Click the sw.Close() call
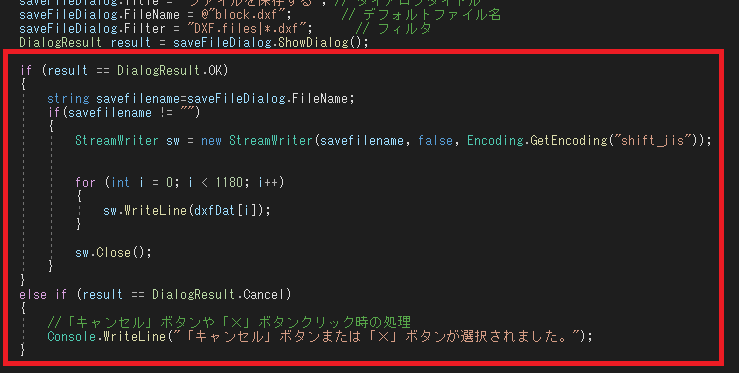 [113, 252]
